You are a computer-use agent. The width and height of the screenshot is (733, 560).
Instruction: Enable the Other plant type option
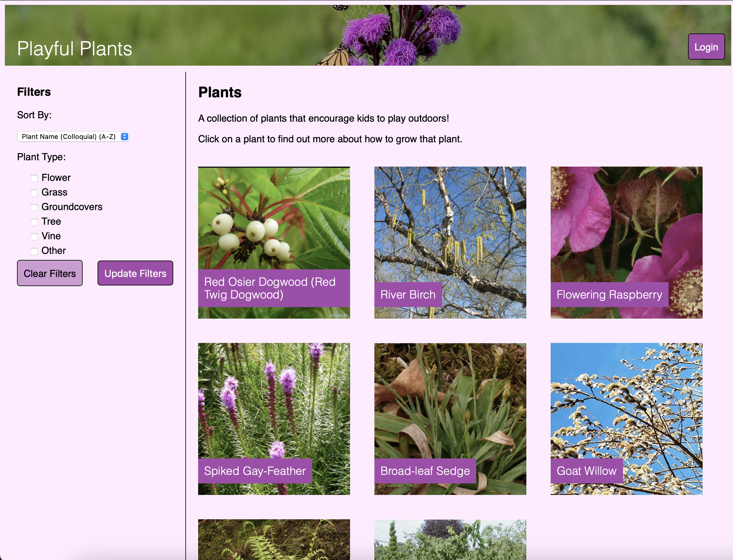pos(34,251)
